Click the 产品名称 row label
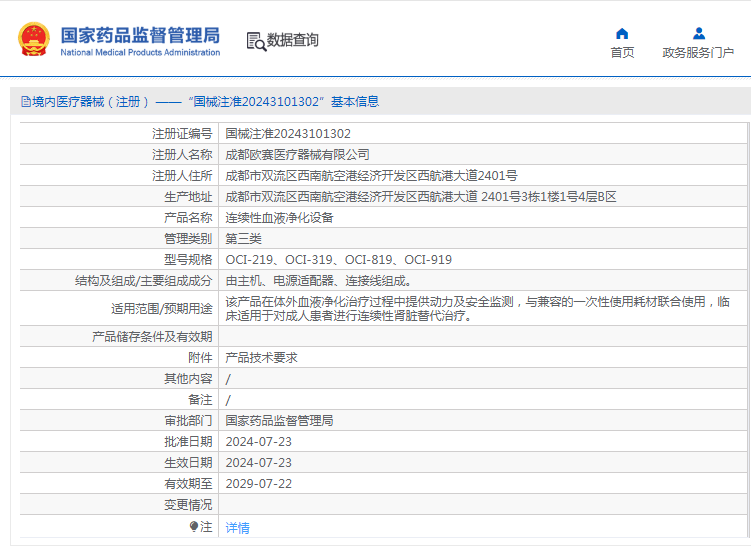This screenshot has width=751, height=554. 188,218
